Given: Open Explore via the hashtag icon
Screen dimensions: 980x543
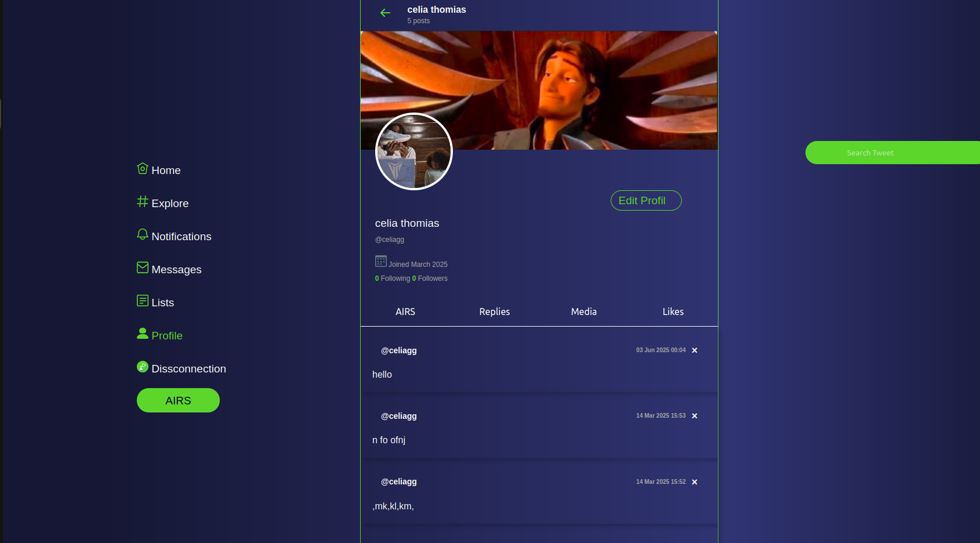Looking at the screenshot, I should pyautogui.click(x=143, y=202).
